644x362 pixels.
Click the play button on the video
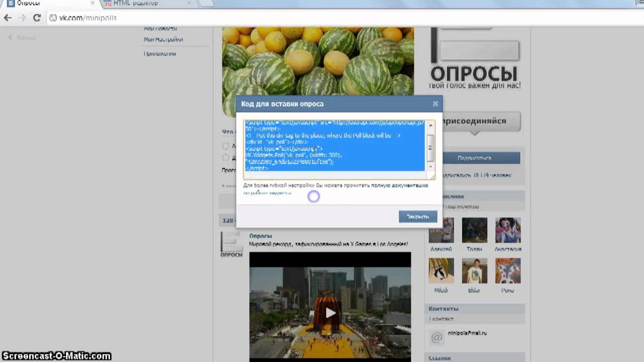click(330, 313)
